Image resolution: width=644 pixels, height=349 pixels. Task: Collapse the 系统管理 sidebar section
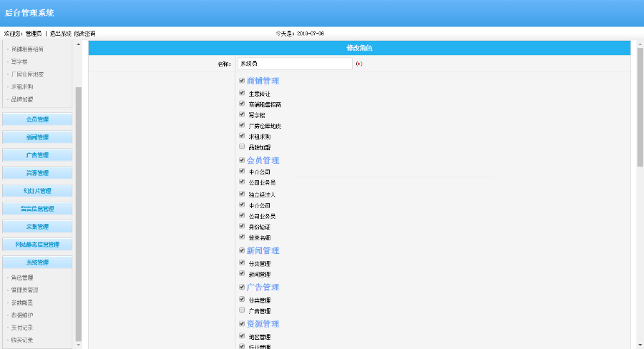coord(37,262)
